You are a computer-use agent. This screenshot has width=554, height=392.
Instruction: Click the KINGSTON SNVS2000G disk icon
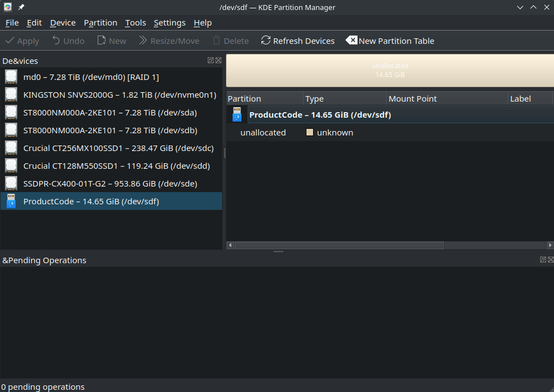point(11,95)
